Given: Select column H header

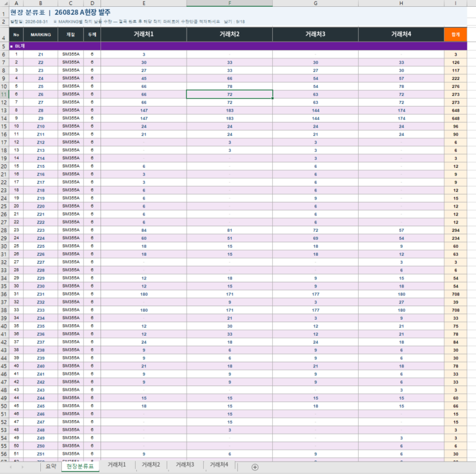Looking at the screenshot, I should (x=401, y=3).
